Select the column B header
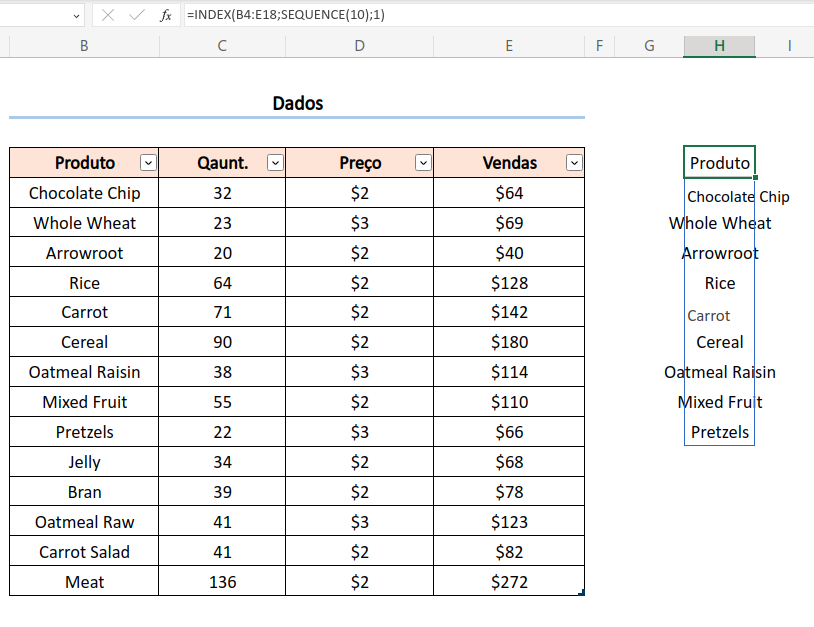This screenshot has height=627, width=814. tap(84, 46)
